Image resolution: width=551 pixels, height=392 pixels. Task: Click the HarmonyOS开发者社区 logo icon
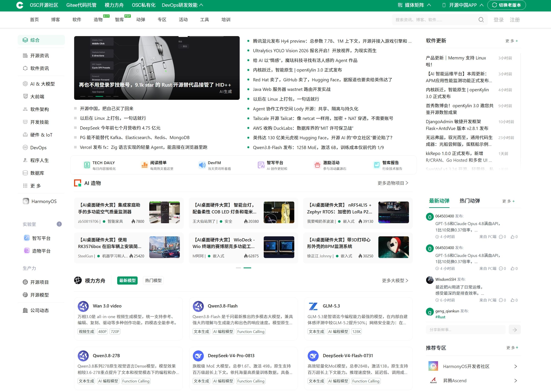tap(433, 366)
